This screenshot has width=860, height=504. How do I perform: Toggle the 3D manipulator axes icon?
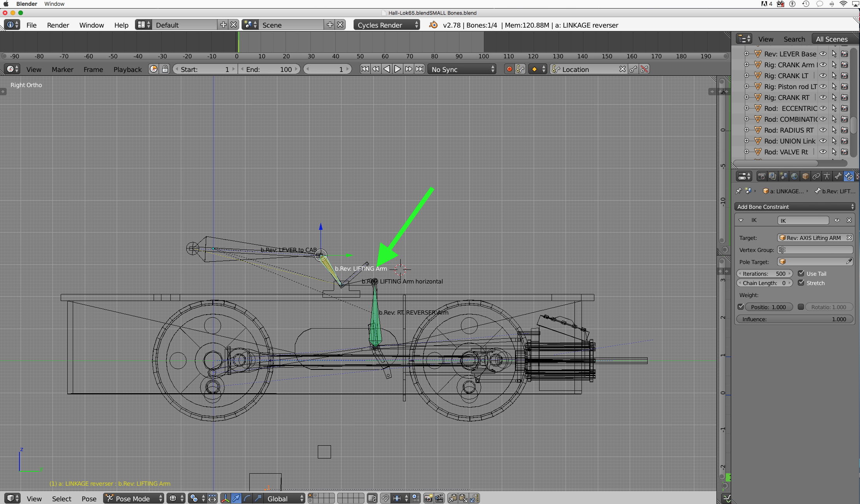(225, 498)
